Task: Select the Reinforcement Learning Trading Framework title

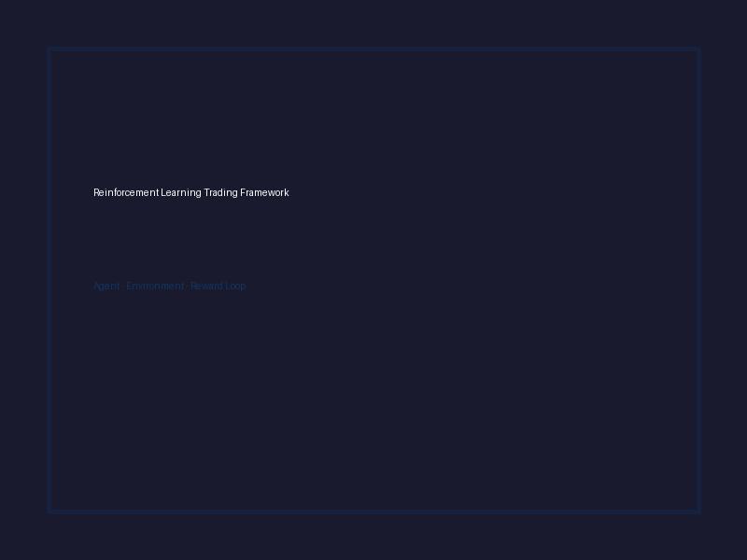Action: (191, 192)
